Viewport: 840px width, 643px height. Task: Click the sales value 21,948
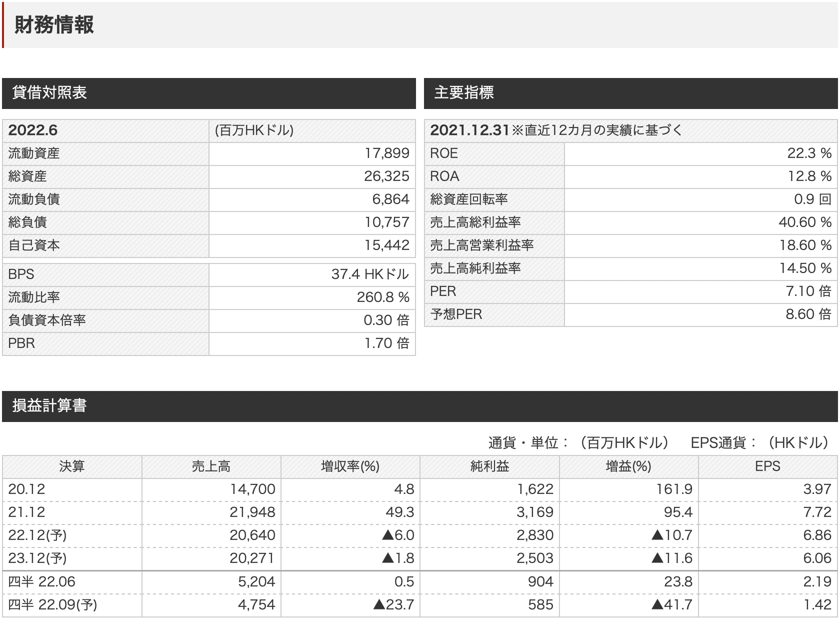tap(253, 512)
